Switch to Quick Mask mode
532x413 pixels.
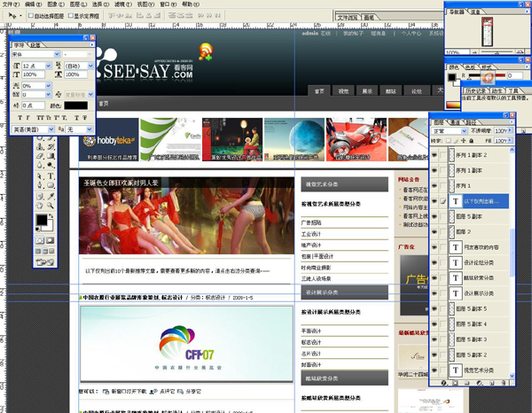point(51,240)
